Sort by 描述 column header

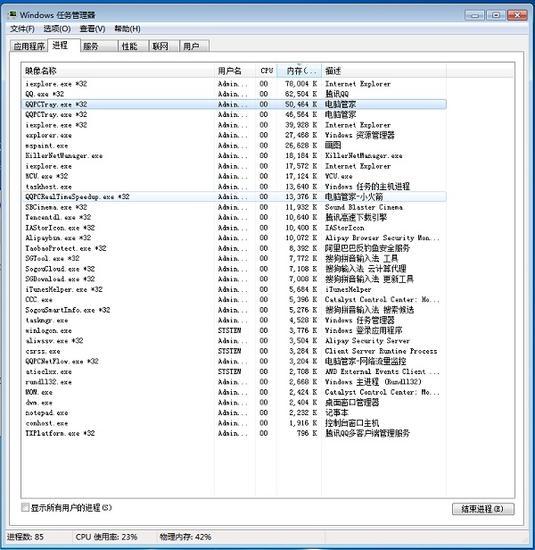384,71
